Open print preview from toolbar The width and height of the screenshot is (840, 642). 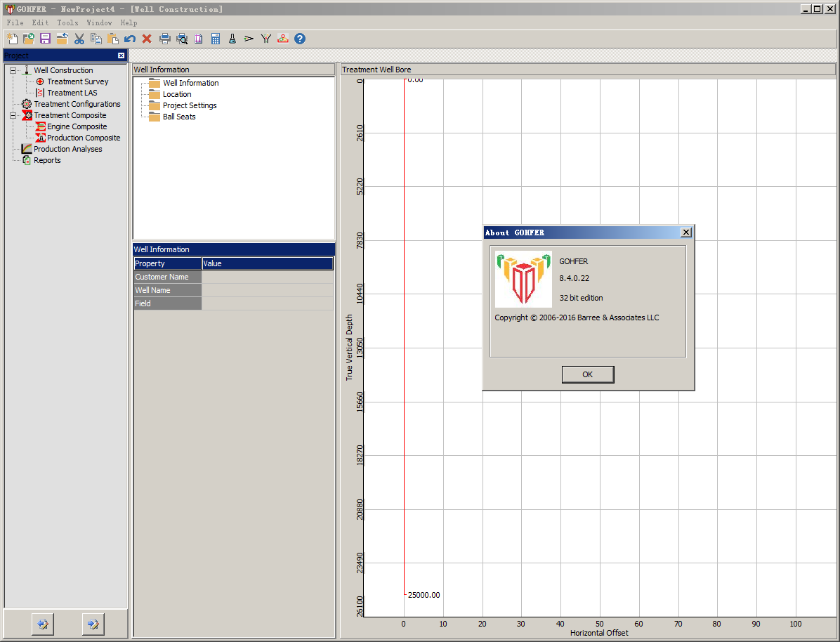tap(182, 39)
